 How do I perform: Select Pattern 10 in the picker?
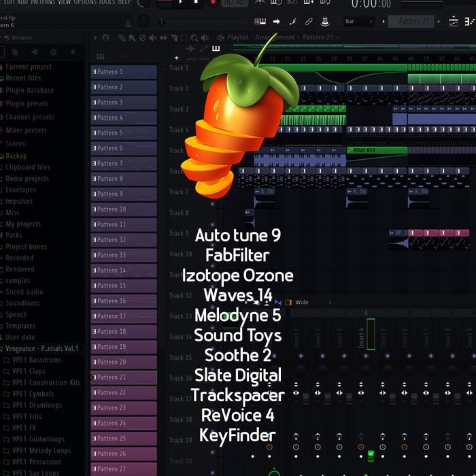coord(124,209)
